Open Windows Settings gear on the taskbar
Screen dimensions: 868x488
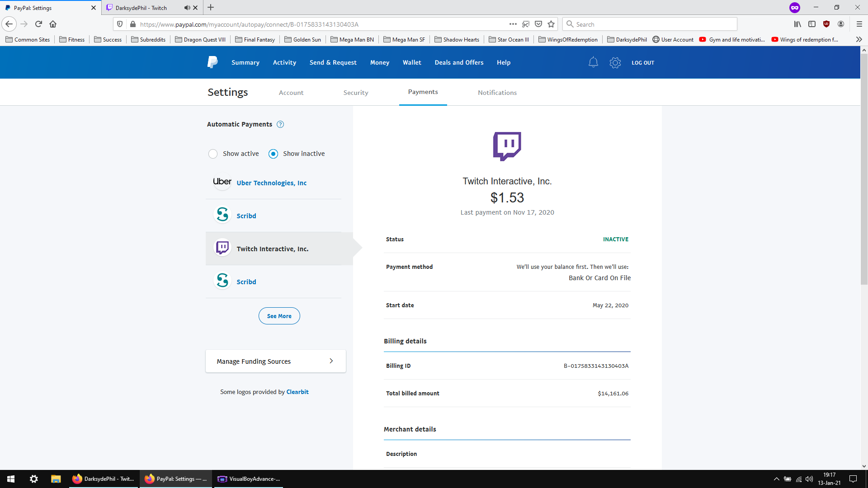pos(34,479)
